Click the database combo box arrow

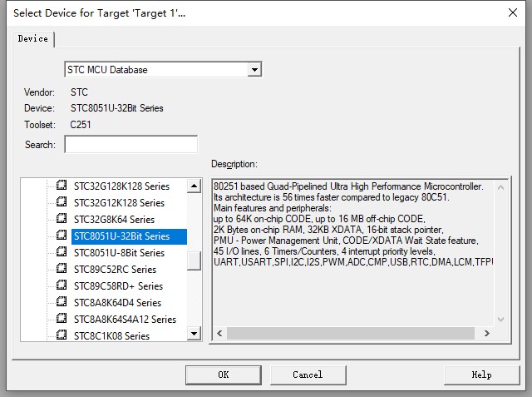click(x=254, y=70)
